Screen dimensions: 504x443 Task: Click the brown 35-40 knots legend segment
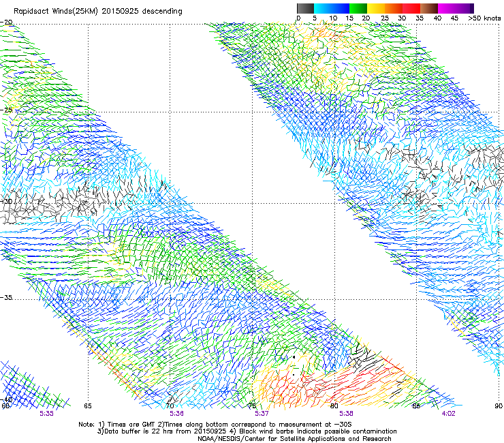coord(429,8)
